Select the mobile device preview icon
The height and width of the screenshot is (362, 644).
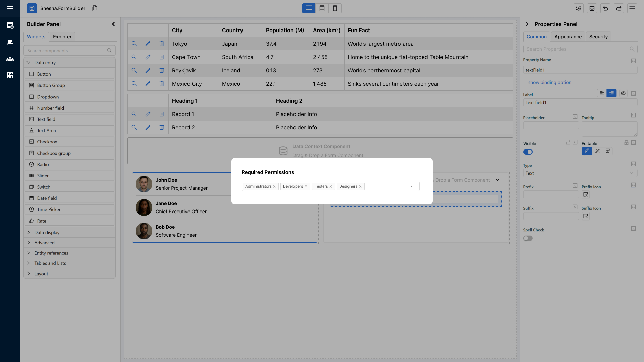tap(335, 8)
